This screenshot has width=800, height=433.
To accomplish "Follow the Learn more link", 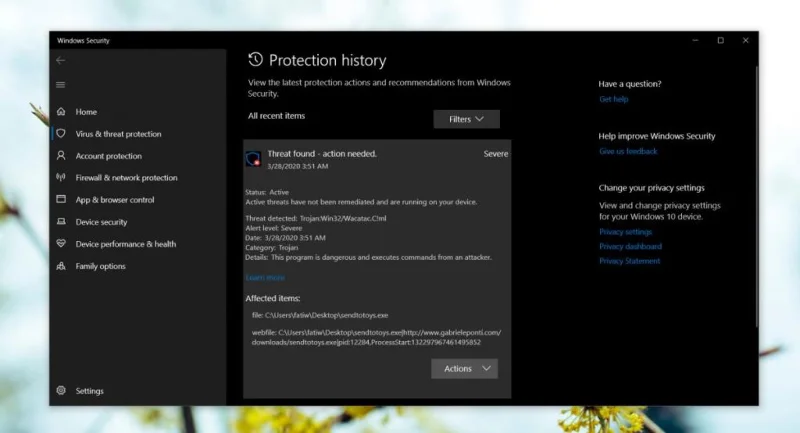I will click(265, 278).
